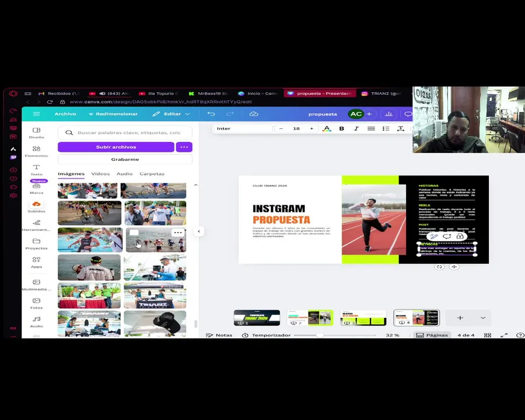Insert the black cap photo
Image resolution: width=525 pixels, height=420 pixels.
tap(155, 324)
